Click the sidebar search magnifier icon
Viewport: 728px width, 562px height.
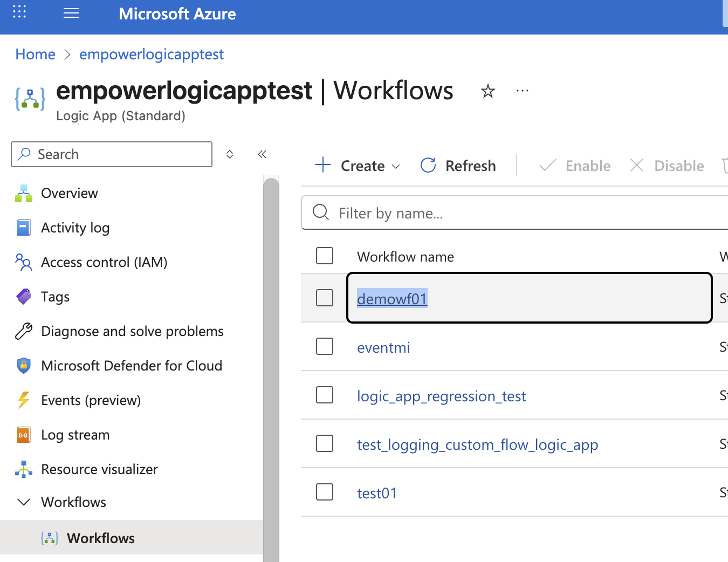[x=24, y=154]
